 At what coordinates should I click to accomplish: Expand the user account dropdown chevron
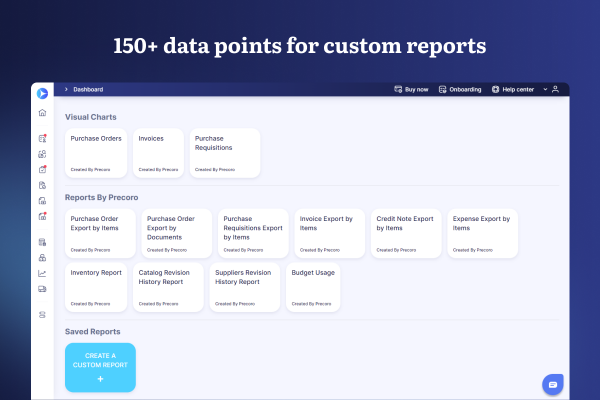click(545, 89)
